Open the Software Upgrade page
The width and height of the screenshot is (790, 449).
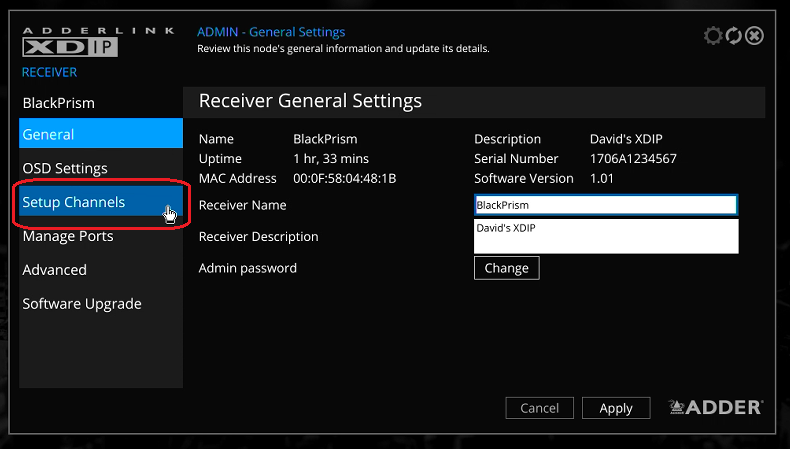click(x=82, y=304)
